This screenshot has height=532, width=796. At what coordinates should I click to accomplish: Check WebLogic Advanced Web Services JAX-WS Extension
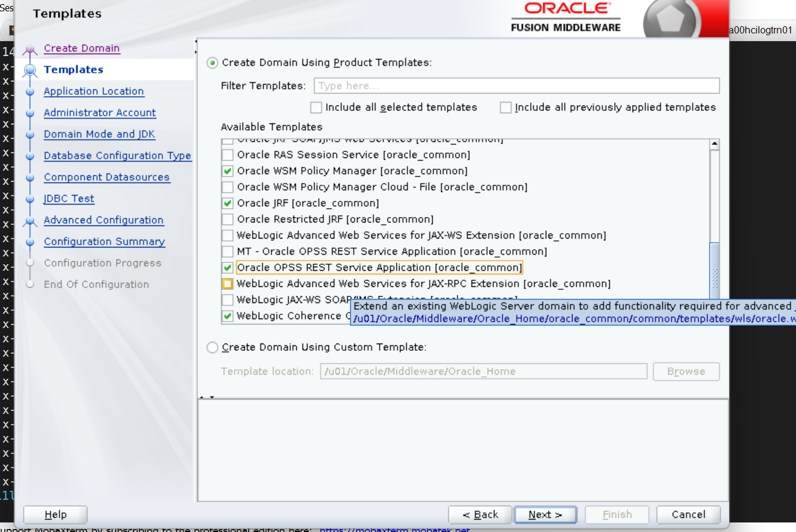[x=227, y=236]
